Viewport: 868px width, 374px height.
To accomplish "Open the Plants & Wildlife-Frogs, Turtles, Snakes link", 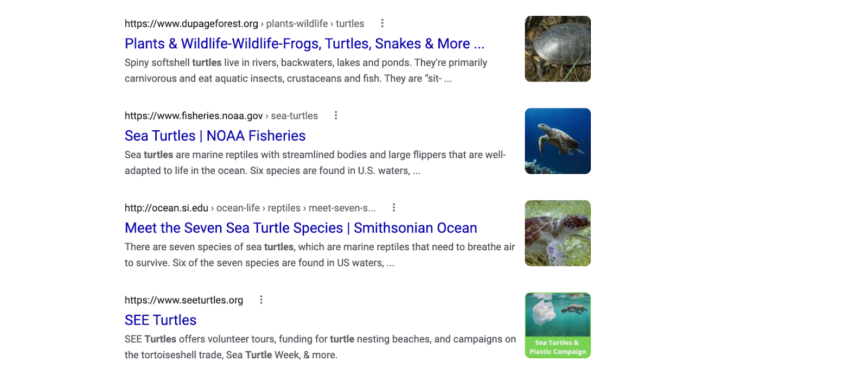I will [304, 43].
